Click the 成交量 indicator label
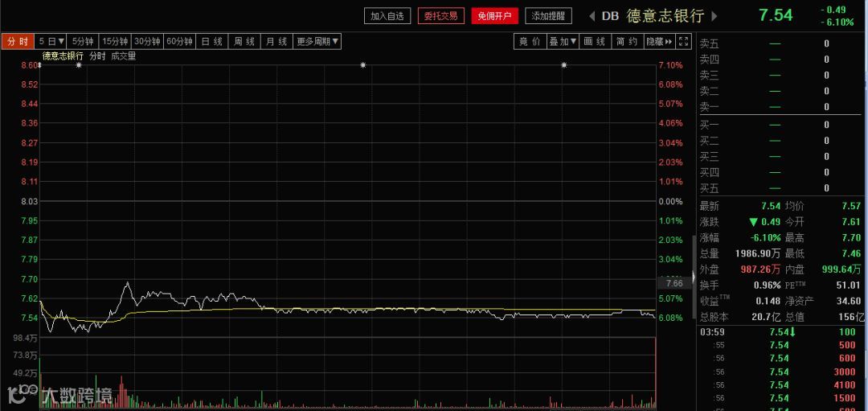Screen dimensions: 868x411 124,56
